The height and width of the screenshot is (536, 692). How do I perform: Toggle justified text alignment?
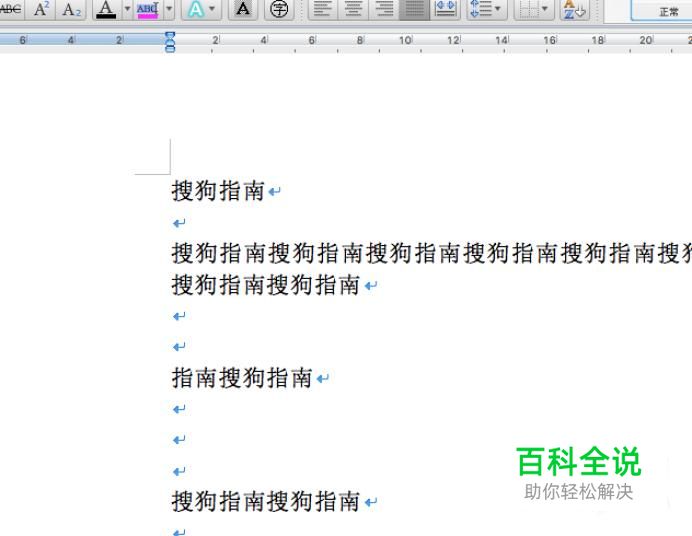tap(414, 9)
